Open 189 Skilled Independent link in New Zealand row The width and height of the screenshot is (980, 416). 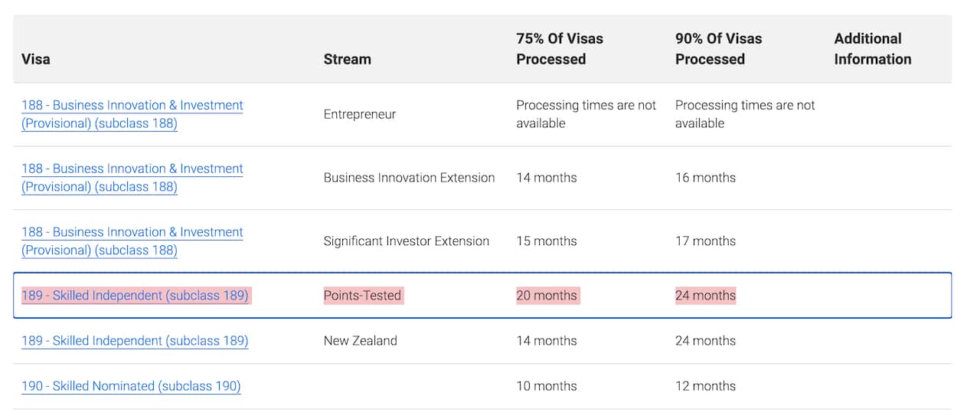(x=135, y=341)
